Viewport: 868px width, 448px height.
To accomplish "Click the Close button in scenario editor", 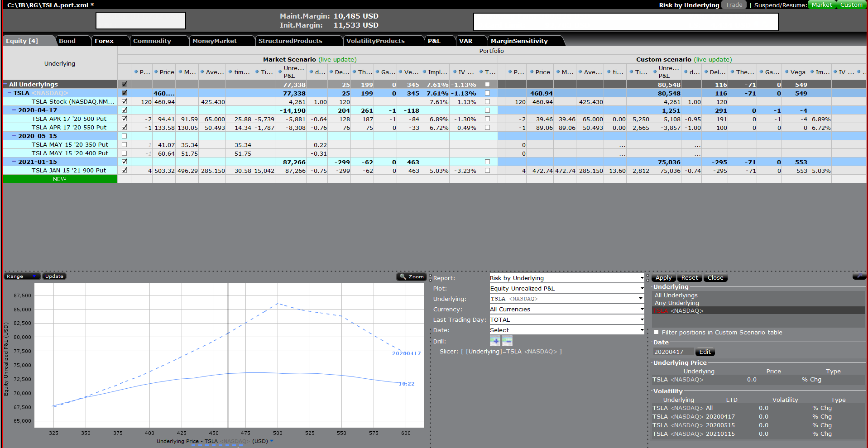I will point(715,278).
